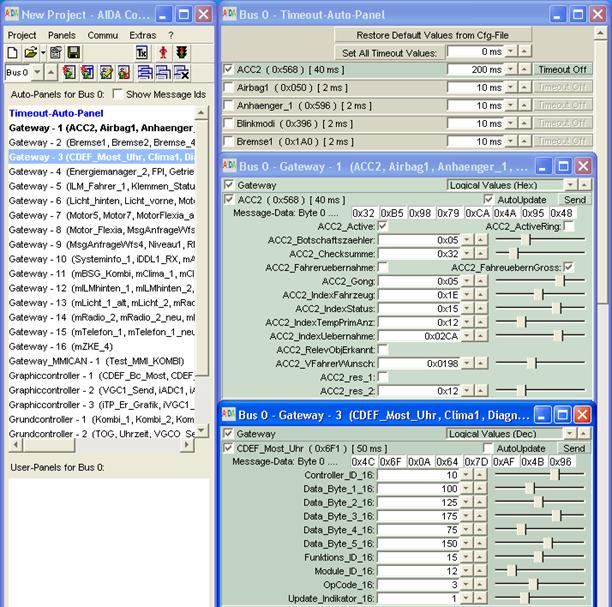Select Timeout-Auto-Panel in auto-panels list

56,113
